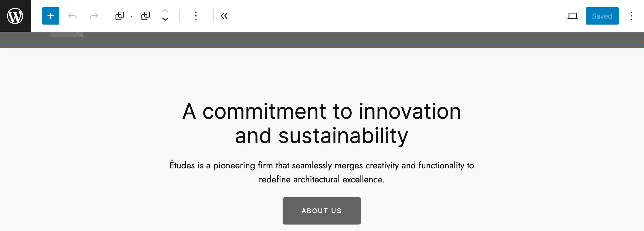Open block options three-dot menu in toolbar
644x231 pixels.
point(196,16)
